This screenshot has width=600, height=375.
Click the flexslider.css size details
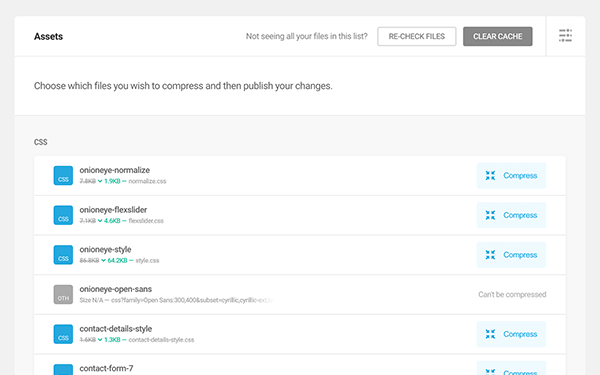click(x=121, y=221)
